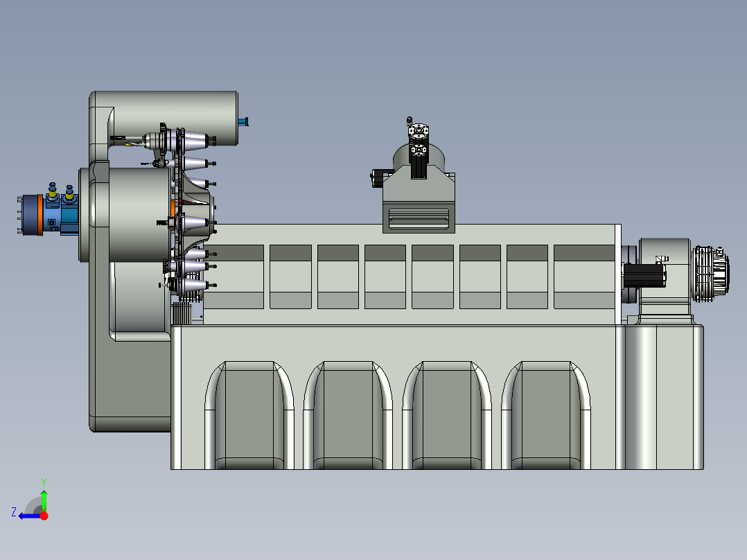Screen dimensions: 747x560
Task: Click the red origin point of the triad
Action: 44,516
